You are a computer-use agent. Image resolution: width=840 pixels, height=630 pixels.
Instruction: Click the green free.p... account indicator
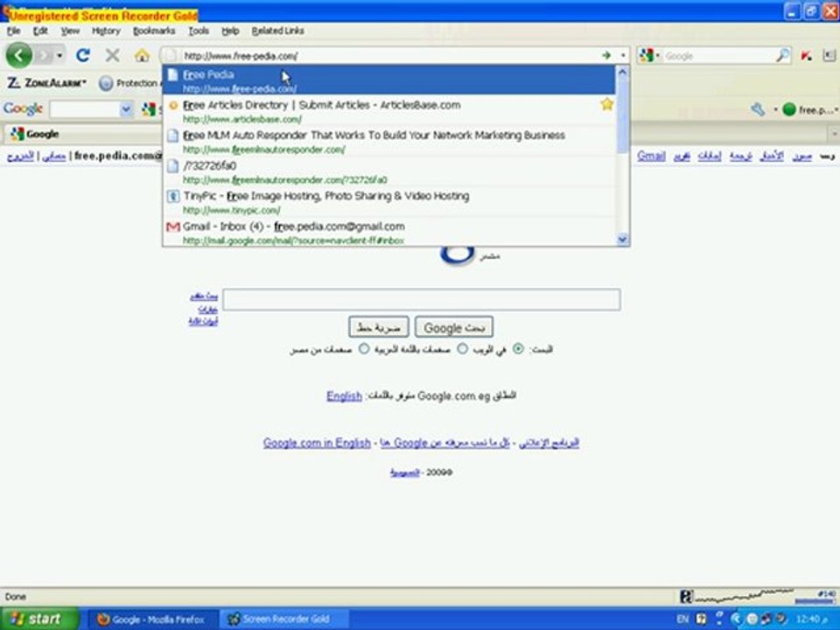(x=808, y=110)
